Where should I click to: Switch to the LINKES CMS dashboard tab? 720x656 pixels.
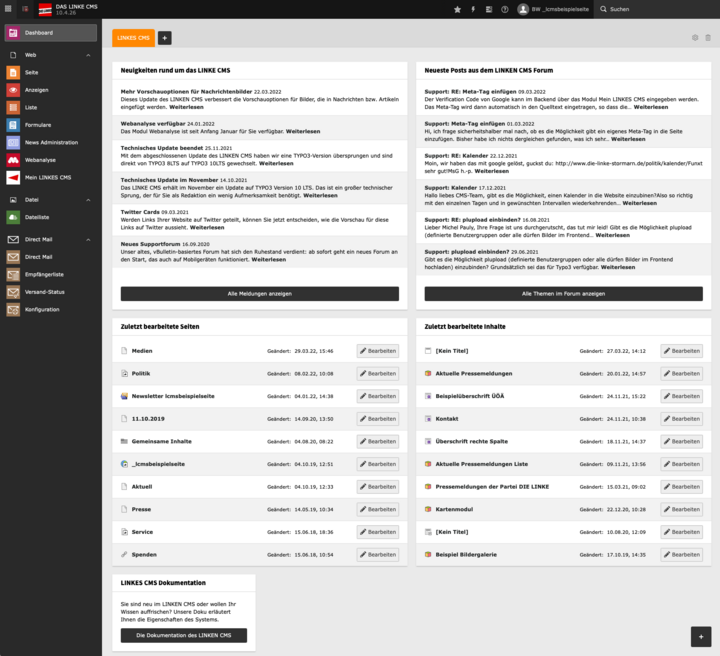(133, 38)
